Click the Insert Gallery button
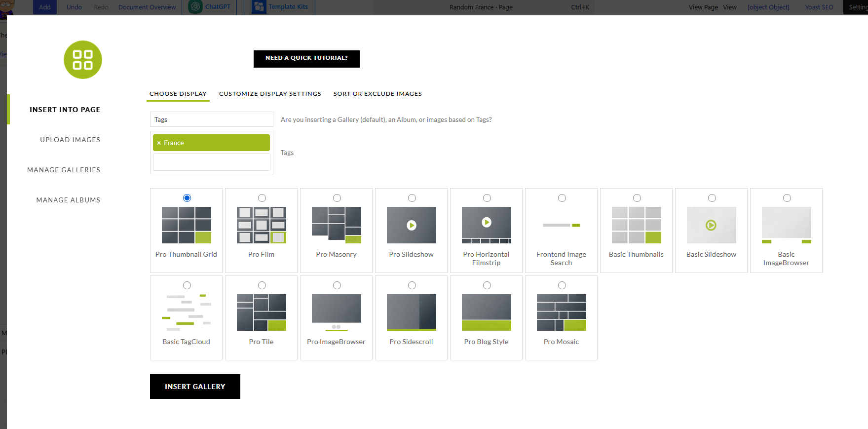Viewport: 868px width, 429px height. pyautogui.click(x=195, y=387)
